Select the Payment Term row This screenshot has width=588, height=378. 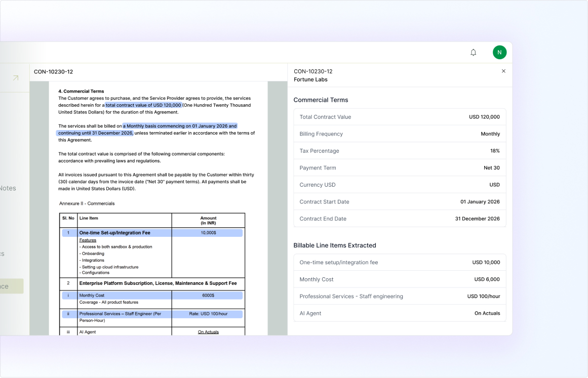[x=400, y=168]
